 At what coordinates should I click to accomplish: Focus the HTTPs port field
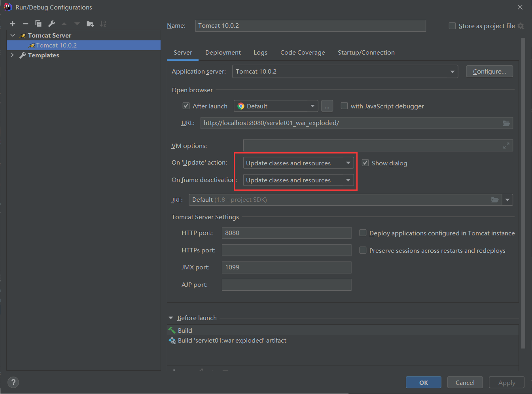click(286, 250)
